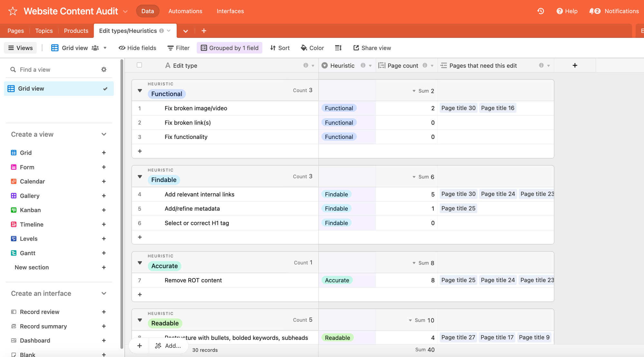644x357 pixels.
Task: Click the Findable tag on Add/refine metadata row
Action: tap(336, 209)
